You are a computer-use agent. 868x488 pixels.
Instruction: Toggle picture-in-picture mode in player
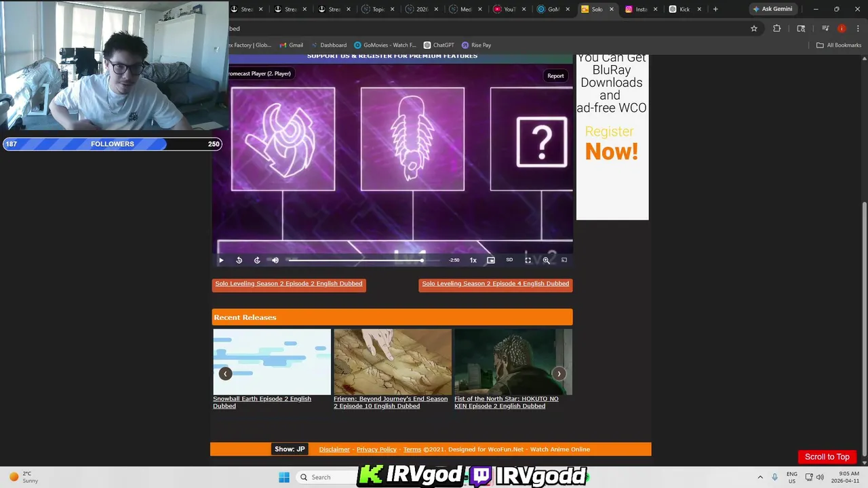pos(491,260)
